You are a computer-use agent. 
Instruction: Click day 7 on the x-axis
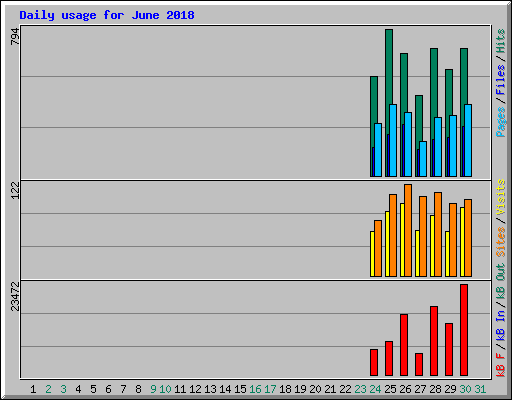(123, 389)
